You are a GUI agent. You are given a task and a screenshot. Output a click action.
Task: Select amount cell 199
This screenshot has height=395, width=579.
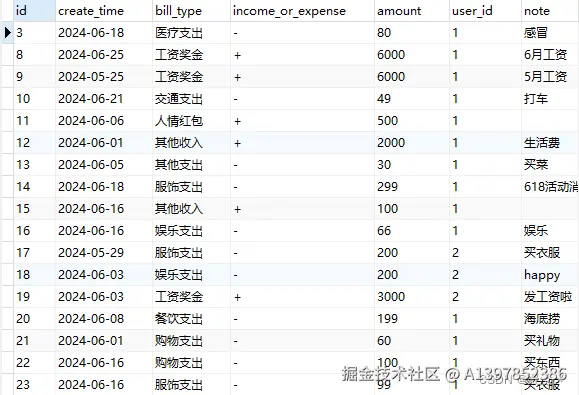click(x=412, y=318)
